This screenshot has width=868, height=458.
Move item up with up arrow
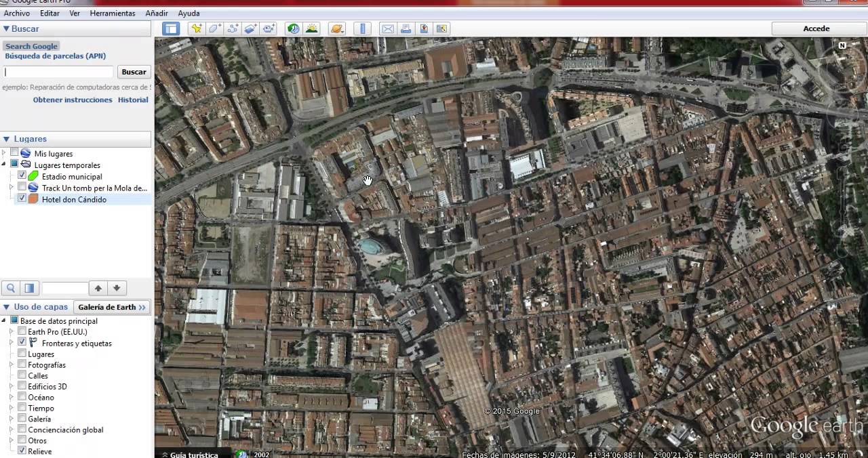point(98,288)
